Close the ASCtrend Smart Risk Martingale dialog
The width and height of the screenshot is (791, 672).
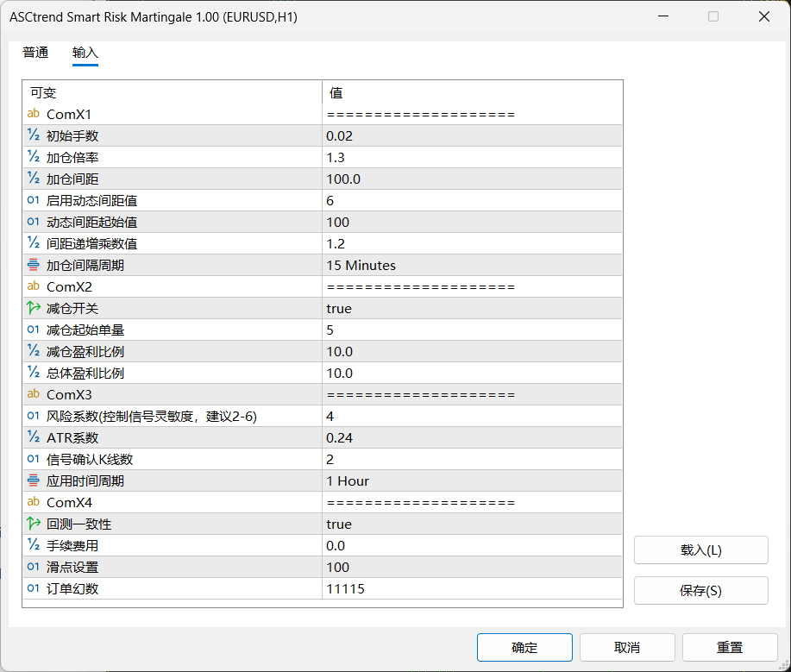tap(764, 16)
